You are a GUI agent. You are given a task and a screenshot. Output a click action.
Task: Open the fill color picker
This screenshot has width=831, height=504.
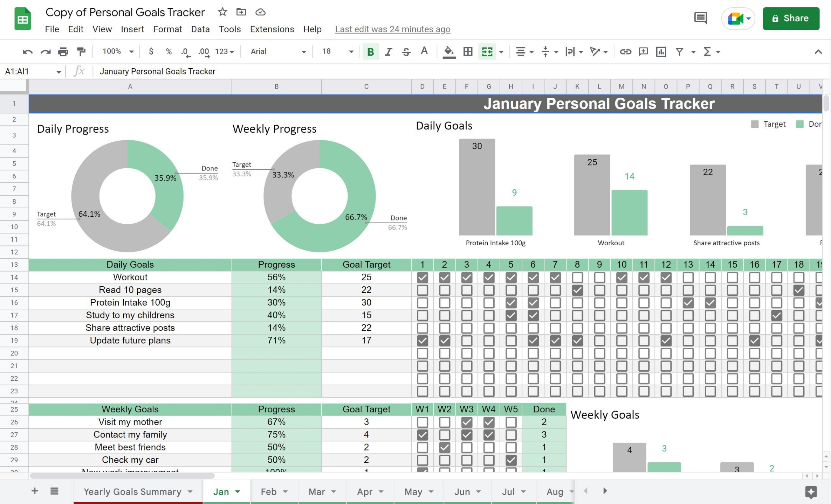[x=449, y=51]
